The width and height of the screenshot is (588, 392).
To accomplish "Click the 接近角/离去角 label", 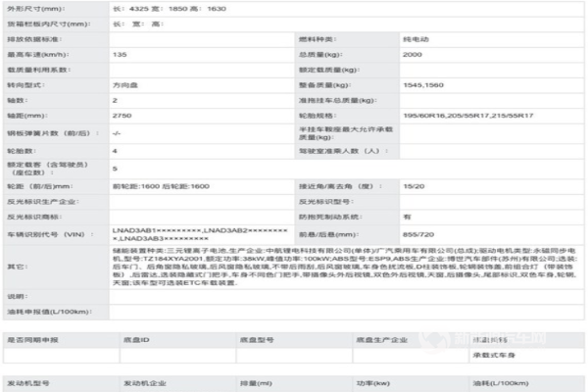I will coord(340,186).
